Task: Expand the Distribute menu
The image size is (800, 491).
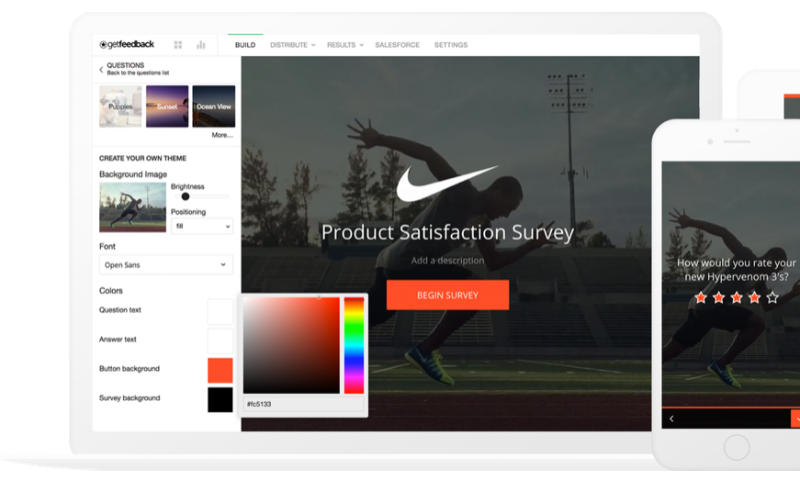Action: point(292,45)
